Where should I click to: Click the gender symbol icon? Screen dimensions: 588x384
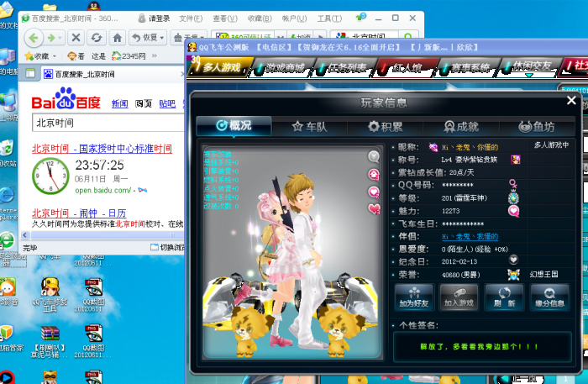coord(512,184)
